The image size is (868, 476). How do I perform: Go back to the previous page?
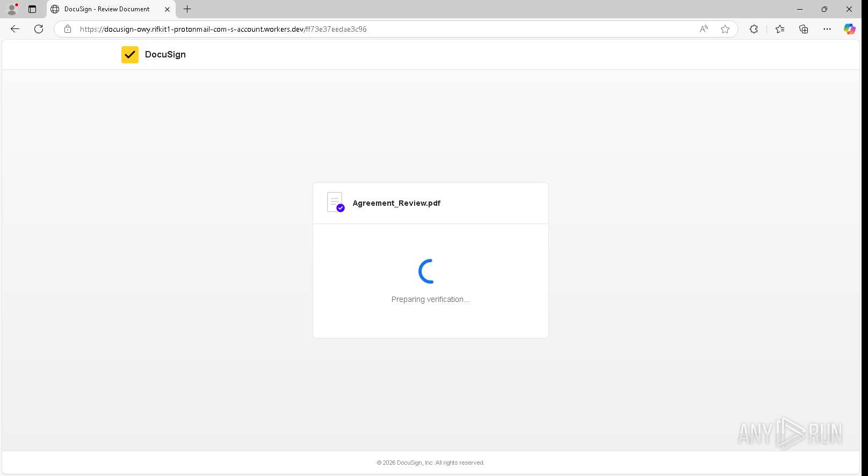[x=15, y=29]
